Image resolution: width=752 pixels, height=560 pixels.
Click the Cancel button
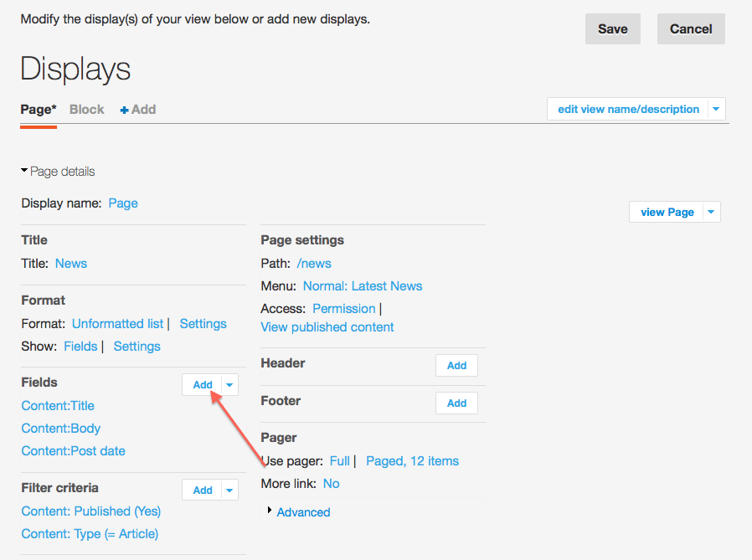point(690,29)
